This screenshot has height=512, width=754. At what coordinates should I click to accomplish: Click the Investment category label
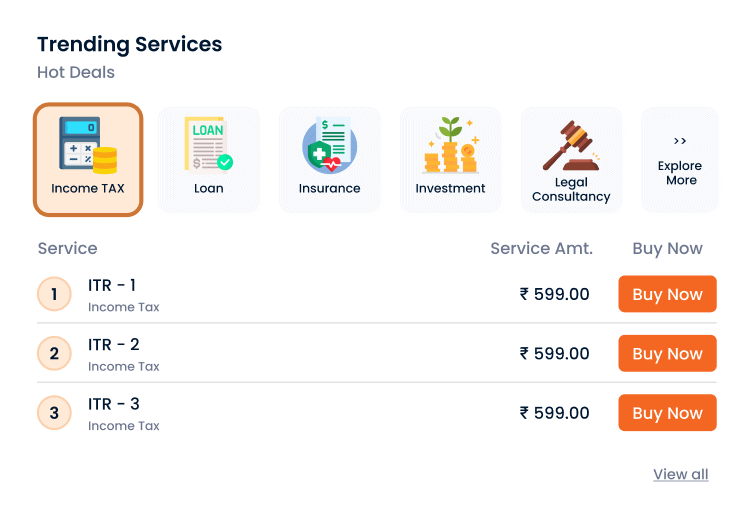[x=451, y=188]
